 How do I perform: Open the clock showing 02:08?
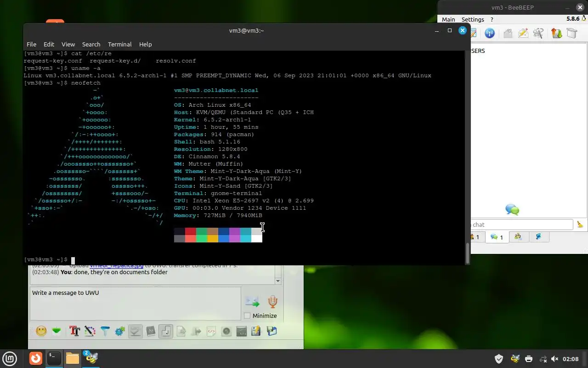point(571,359)
